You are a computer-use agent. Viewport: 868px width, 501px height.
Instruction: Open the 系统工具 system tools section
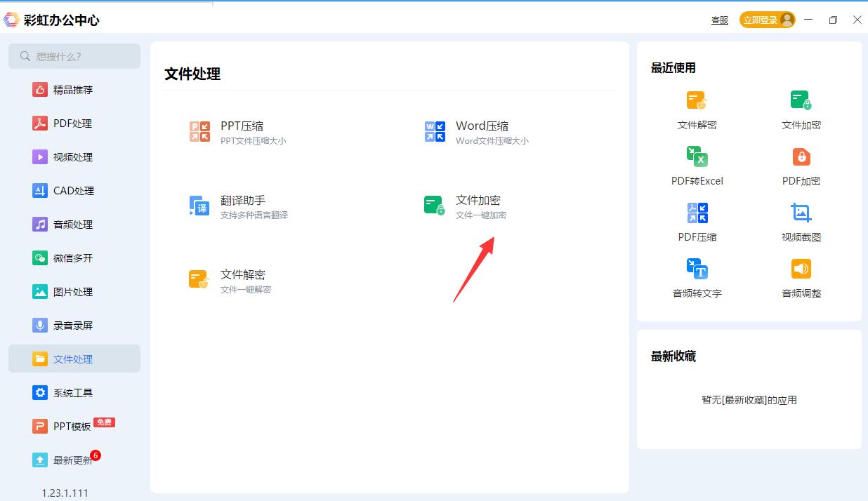point(72,392)
